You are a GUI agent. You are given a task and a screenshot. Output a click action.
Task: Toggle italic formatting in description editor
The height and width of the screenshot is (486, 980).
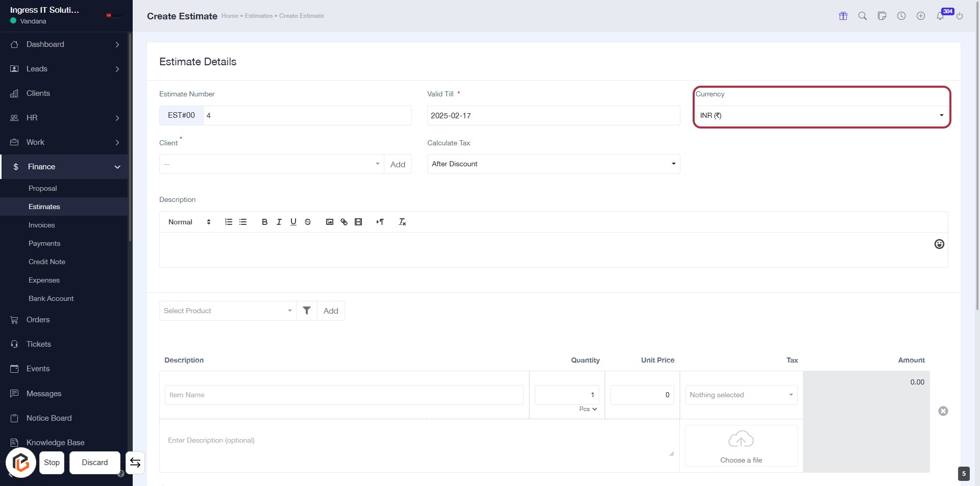pos(279,222)
